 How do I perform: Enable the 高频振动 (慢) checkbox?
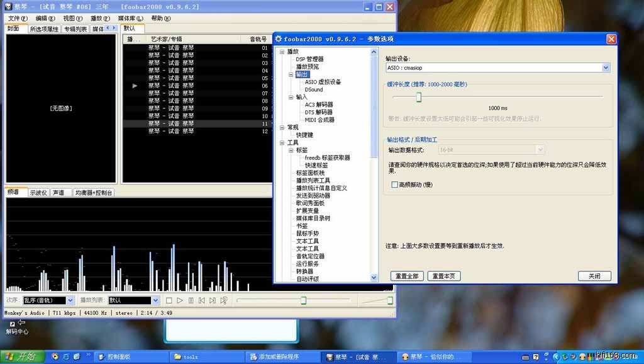click(x=395, y=185)
